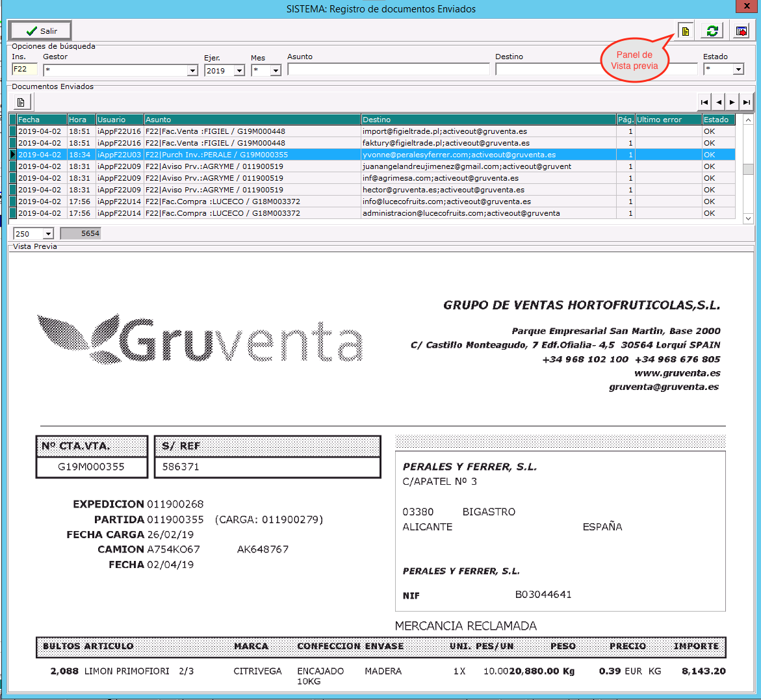Click the red-blue window icon at top right
761x700 pixels.
[x=741, y=31]
